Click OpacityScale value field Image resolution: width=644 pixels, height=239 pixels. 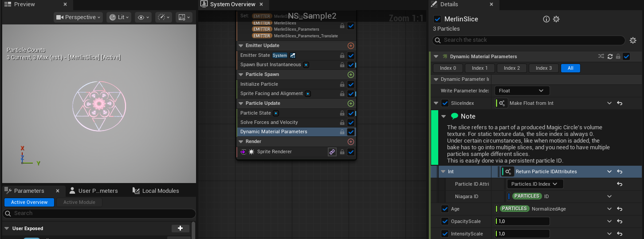[522, 221]
